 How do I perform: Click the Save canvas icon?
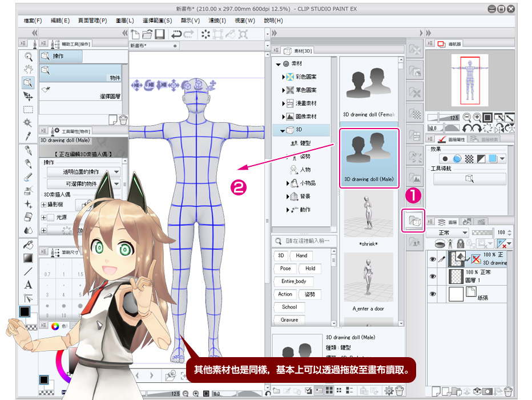click(160, 34)
